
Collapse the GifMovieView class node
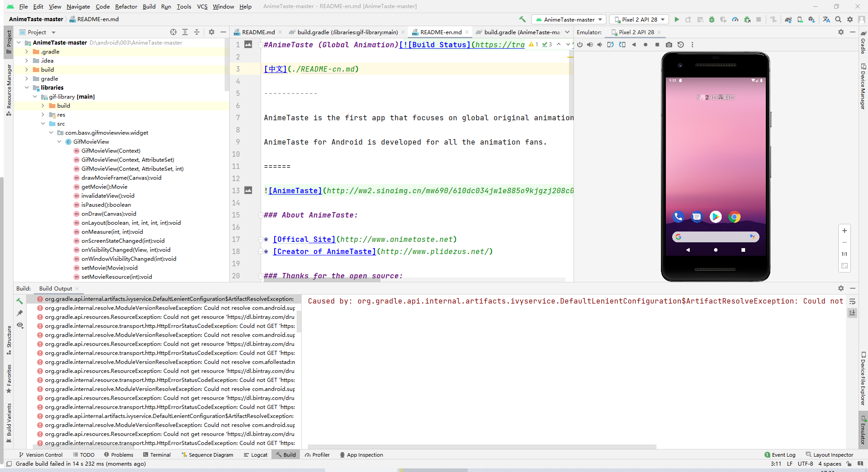pos(59,141)
